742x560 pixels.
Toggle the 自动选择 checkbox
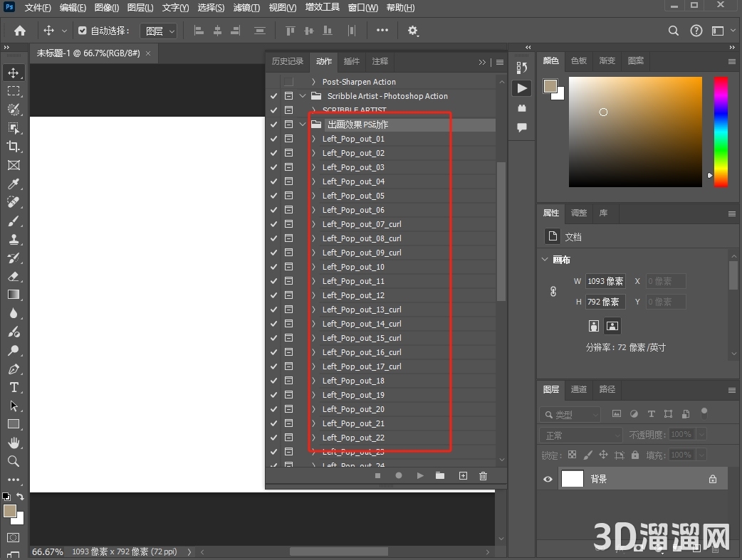(83, 31)
